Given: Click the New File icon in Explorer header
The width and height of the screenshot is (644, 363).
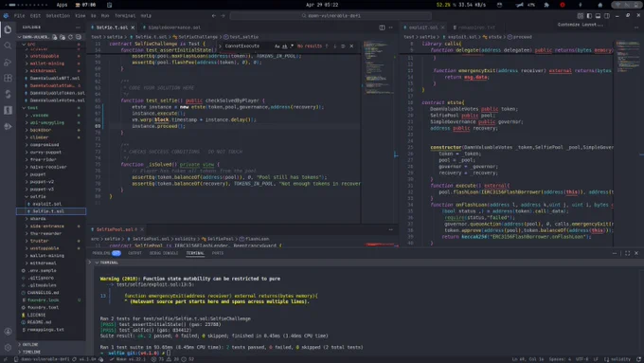Looking at the screenshot, I should coord(55,37).
